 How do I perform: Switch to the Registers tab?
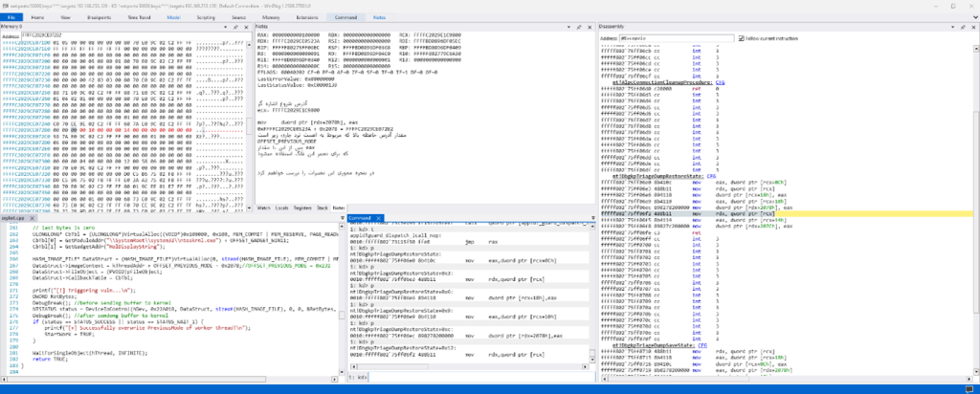302,208
